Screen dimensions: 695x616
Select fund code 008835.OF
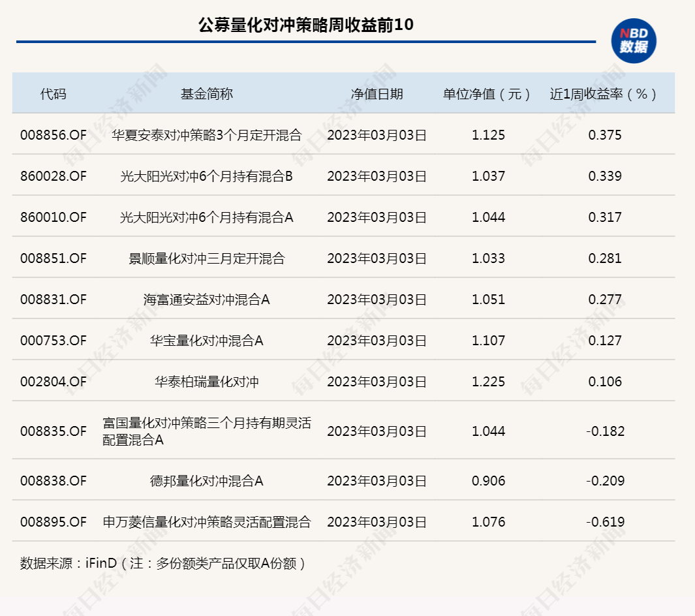point(54,431)
